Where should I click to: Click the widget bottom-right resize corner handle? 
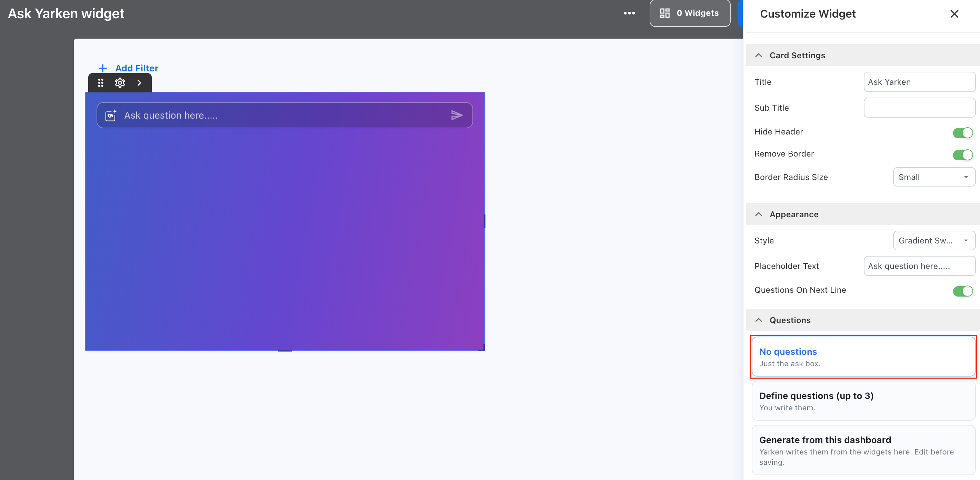coord(482,348)
